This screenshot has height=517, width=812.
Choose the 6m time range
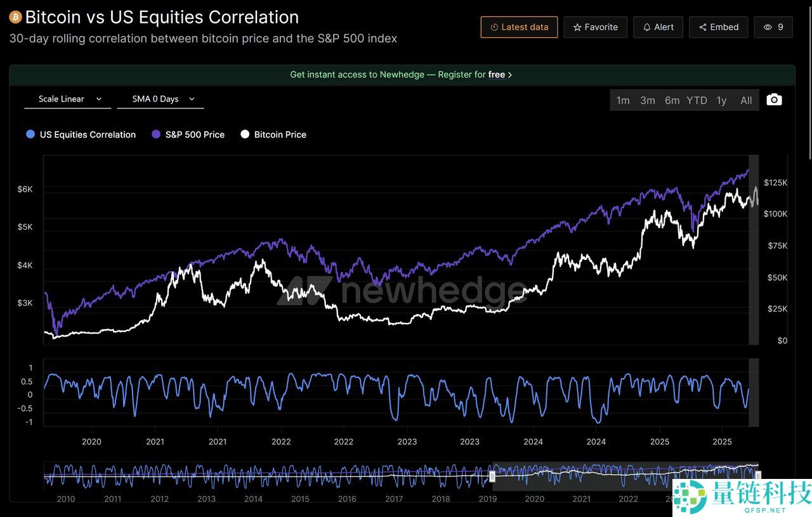[x=672, y=100]
